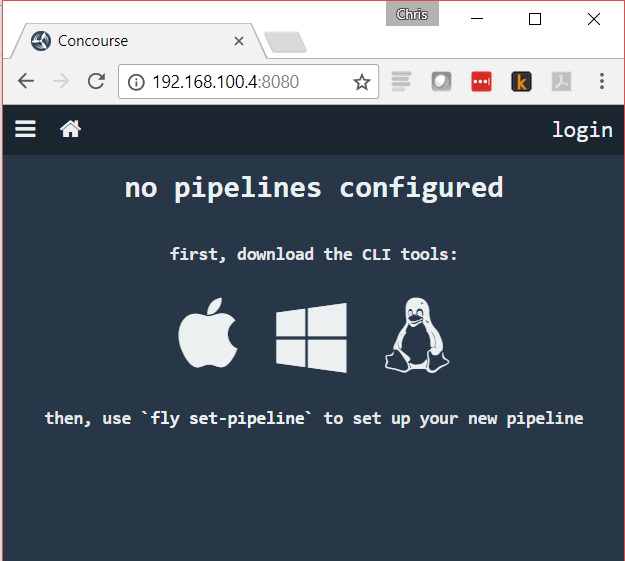The height and width of the screenshot is (561, 625).
Task: Click the gray Adobe PDF extension icon
Action: click(x=561, y=82)
